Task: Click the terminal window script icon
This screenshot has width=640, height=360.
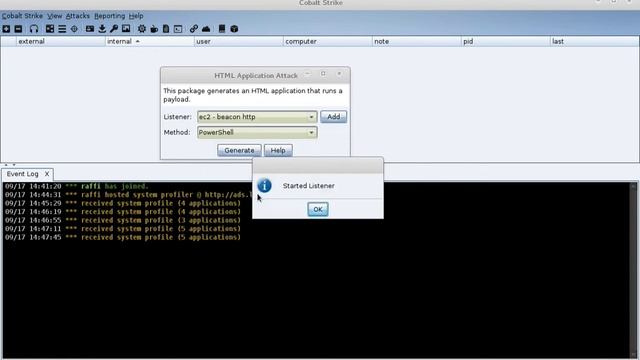Action: click(178, 29)
